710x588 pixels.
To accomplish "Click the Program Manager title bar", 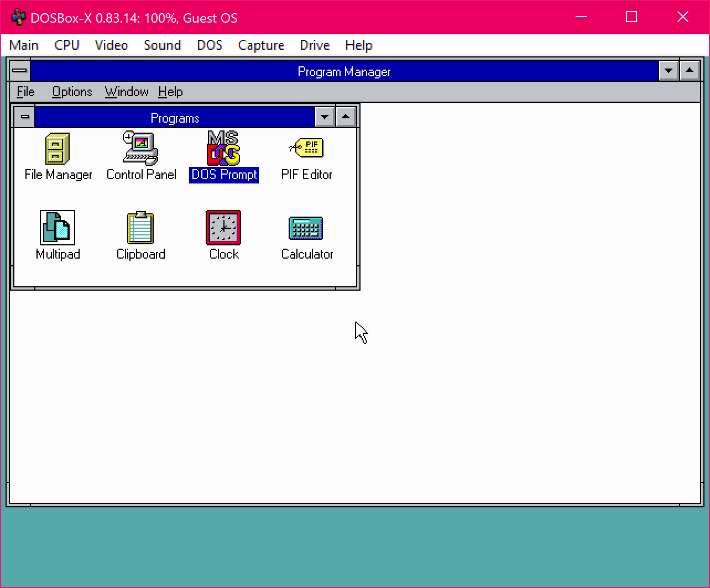I will 344,71.
